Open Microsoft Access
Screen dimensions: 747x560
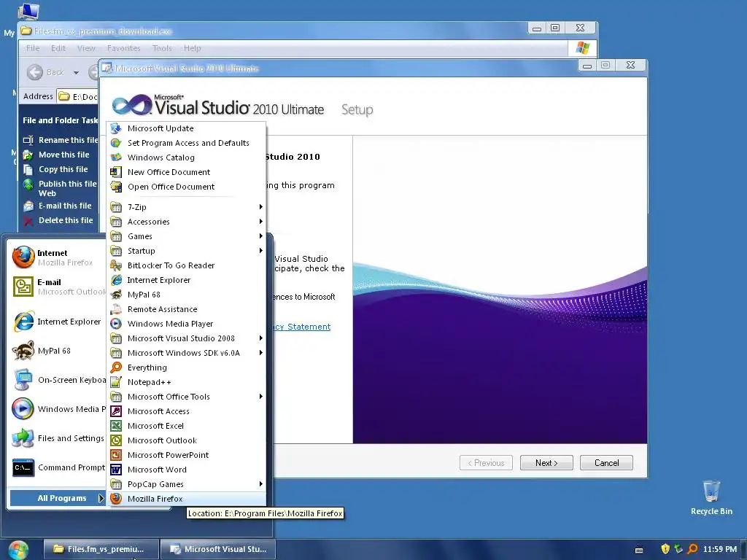[x=186, y=411]
